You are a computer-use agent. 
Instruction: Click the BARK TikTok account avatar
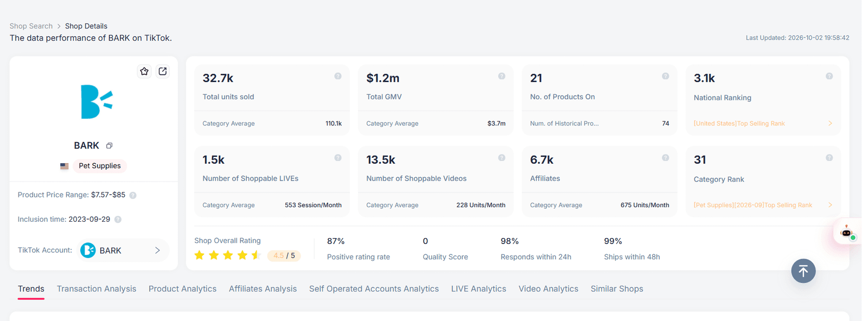[x=88, y=251]
